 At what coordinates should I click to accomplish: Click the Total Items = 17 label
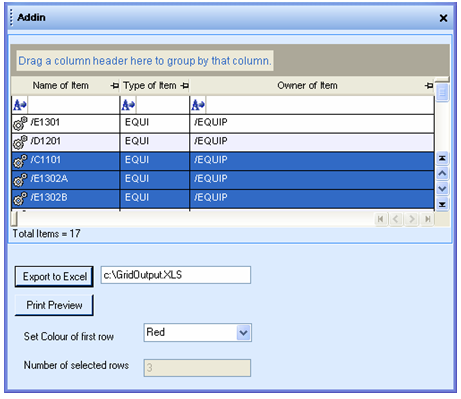pos(46,234)
